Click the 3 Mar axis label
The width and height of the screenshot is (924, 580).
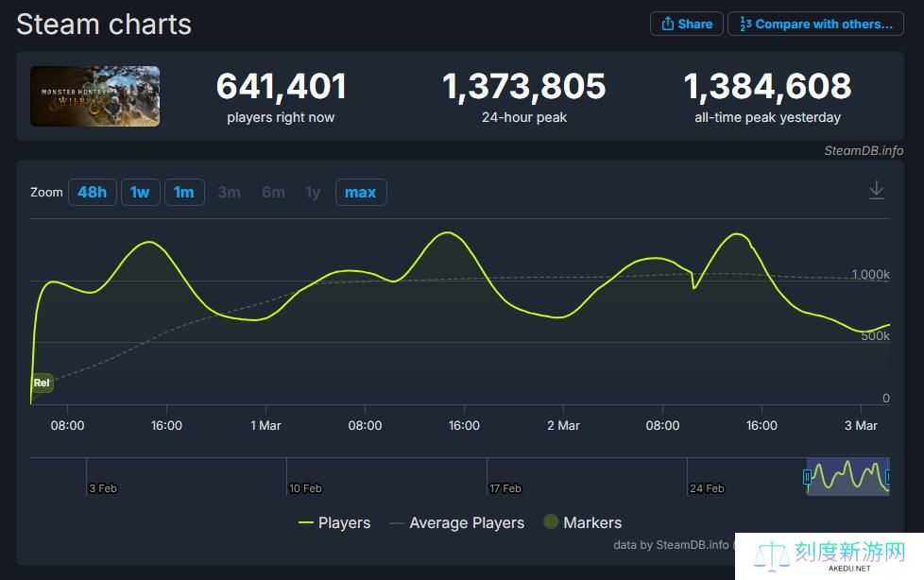click(x=861, y=426)
